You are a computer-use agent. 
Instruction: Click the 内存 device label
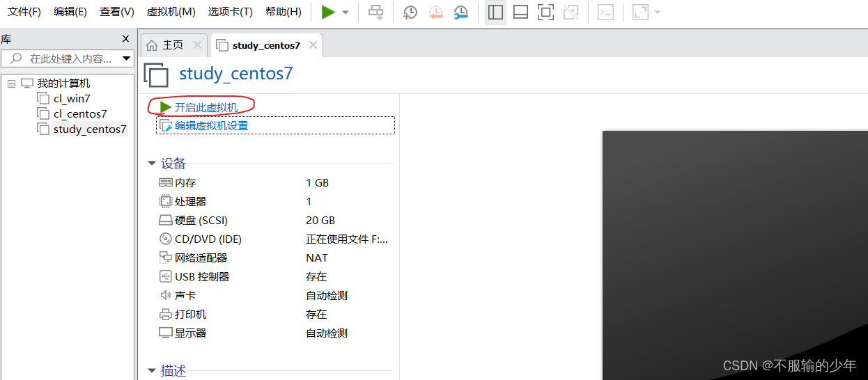tap(185, 182)
